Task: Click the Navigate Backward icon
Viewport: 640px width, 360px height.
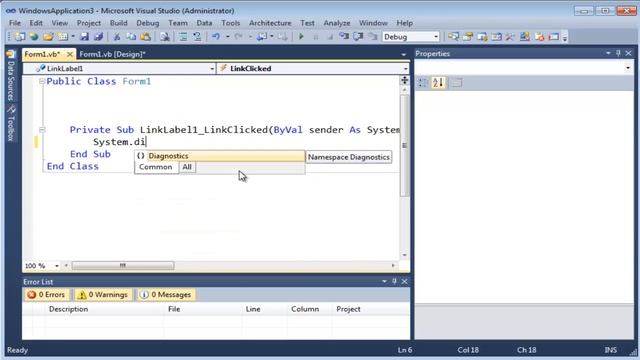Action: [x=262, y=37]
